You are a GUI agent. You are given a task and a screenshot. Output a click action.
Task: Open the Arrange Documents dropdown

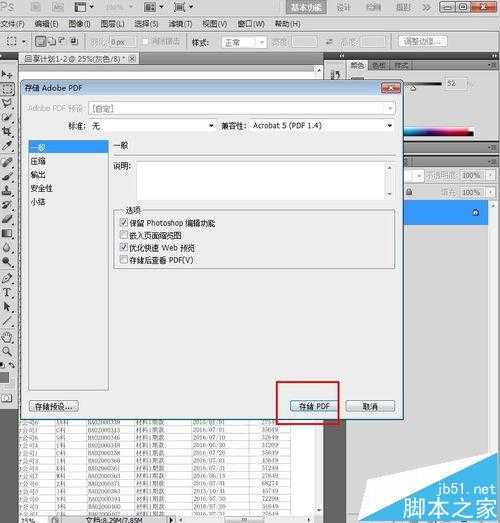pyautogui.click(x=153, y=7)
